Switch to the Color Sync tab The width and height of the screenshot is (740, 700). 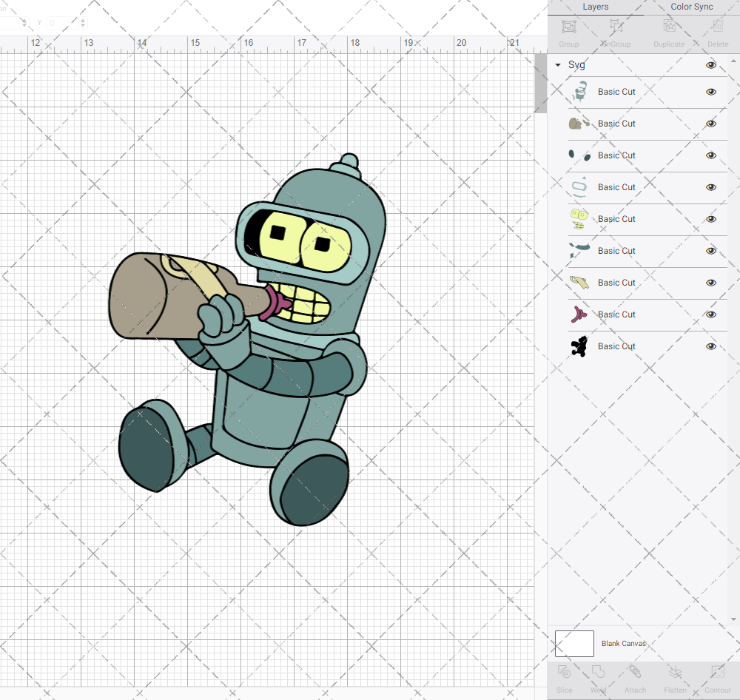click(691, 7)
